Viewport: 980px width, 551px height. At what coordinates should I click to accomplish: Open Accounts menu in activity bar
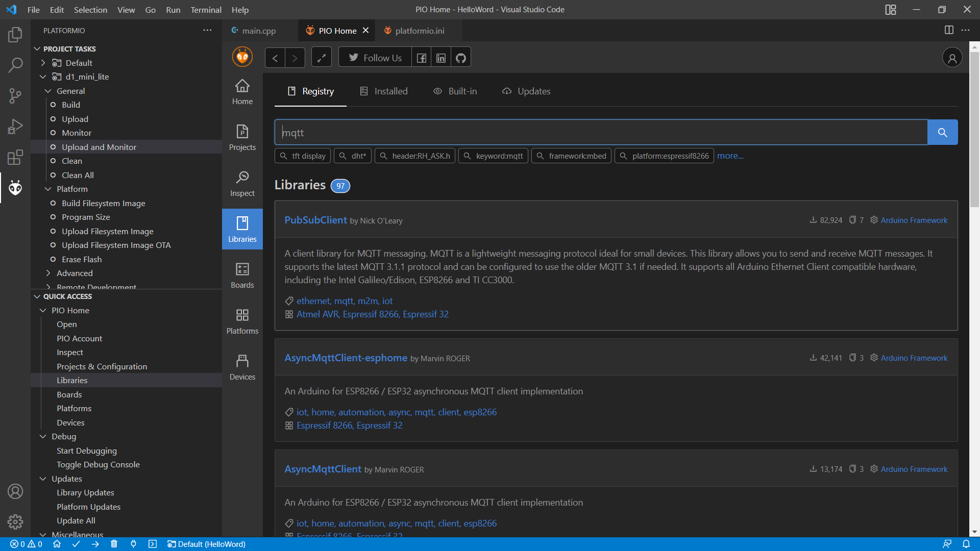[x=15, y=491]
